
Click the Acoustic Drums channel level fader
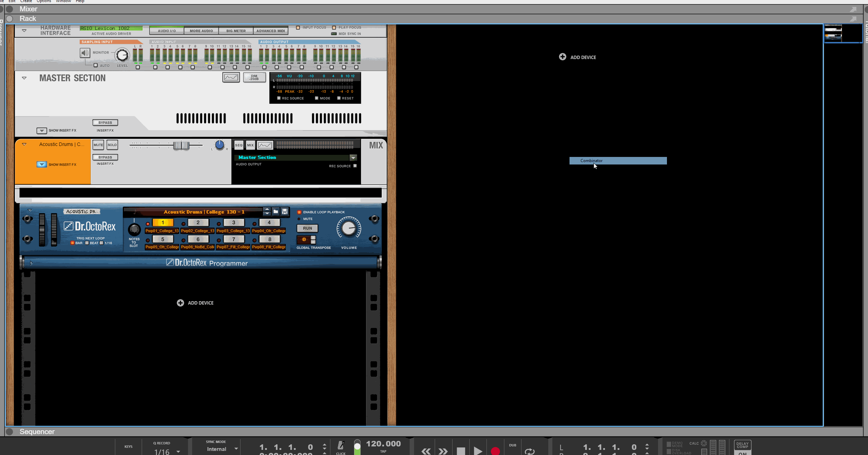click(x=181, y=145)
